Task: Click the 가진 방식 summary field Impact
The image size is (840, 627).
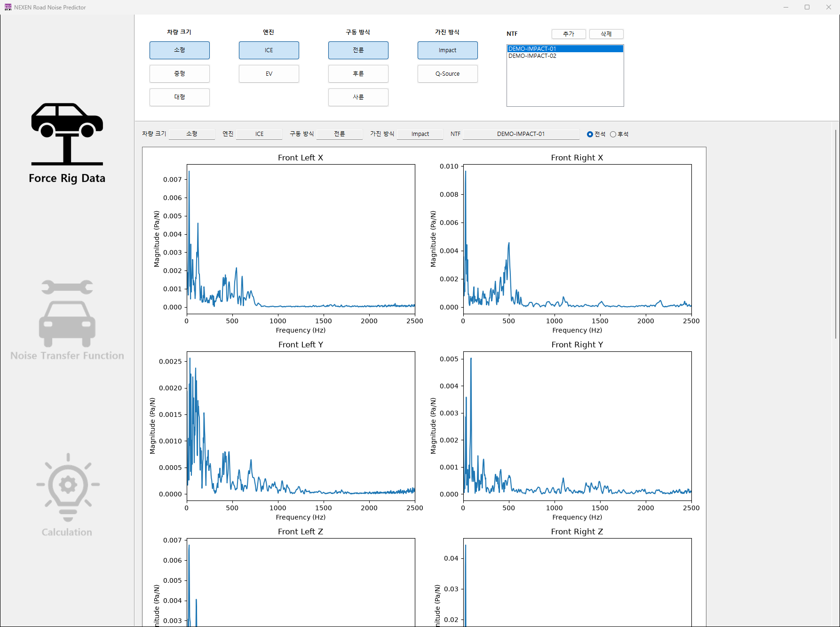Action: tap(420, 134)
